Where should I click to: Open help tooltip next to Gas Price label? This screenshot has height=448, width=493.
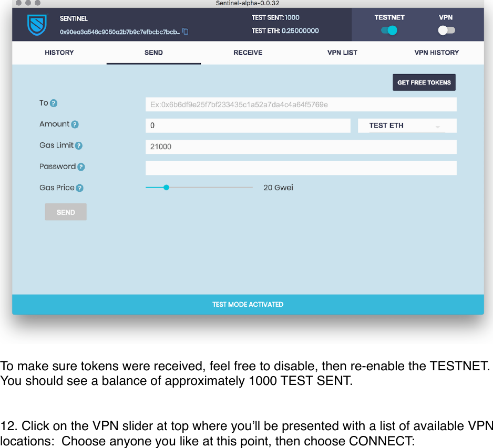80,188
